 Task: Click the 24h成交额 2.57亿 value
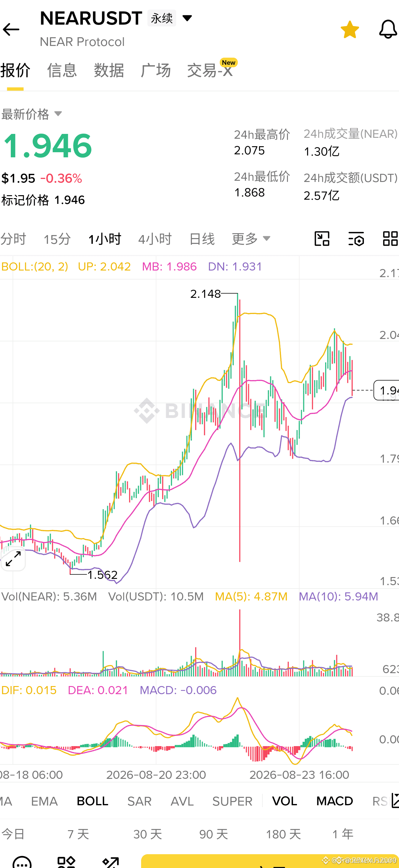(x=322, y=195)
